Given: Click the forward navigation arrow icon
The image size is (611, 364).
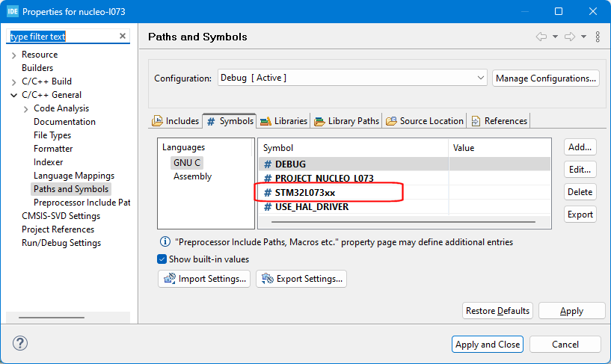Looking at the screenshot, I should point(570,37).
